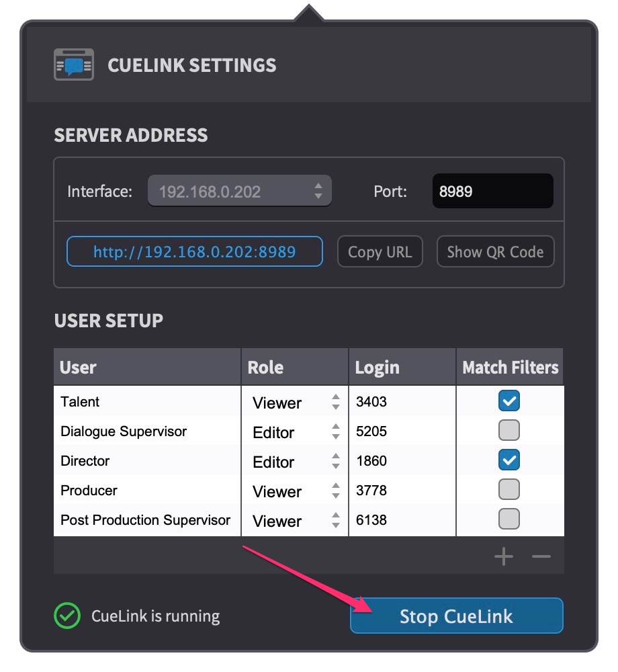Viewport: 618px width, 672px height.
Task: Open the http://192.168.0.202:8989 link
Action: (194, 251)
